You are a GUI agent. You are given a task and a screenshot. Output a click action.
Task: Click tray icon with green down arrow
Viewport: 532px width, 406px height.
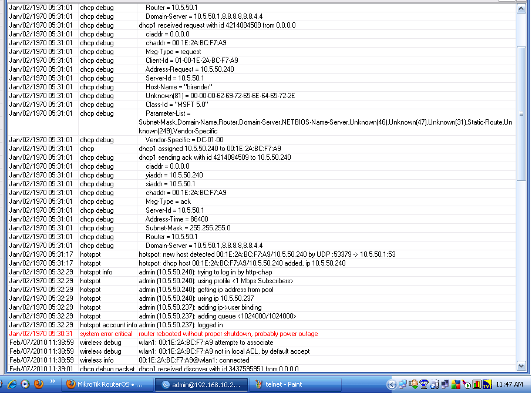413,385
